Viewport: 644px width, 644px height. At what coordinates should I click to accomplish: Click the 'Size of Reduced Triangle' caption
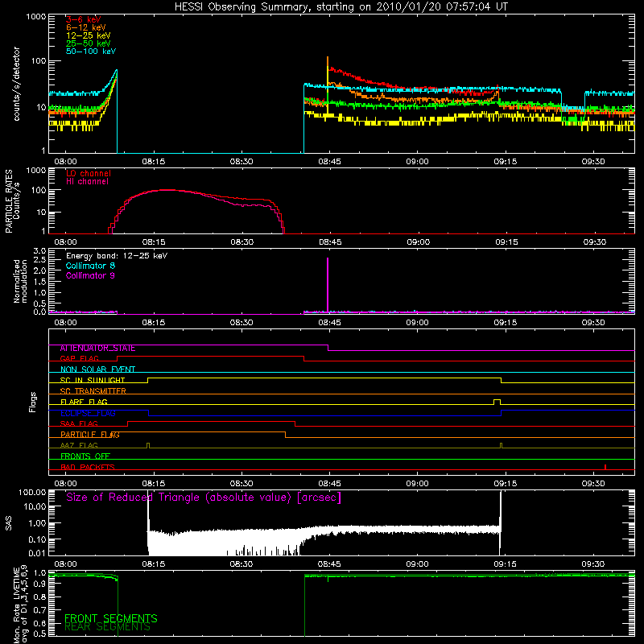click(x=204, y=497)
